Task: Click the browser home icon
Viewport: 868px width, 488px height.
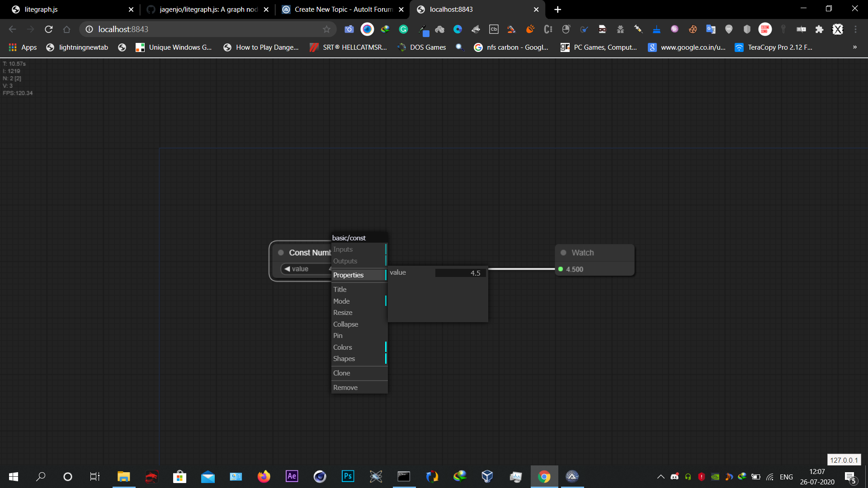Action: coord(67,29)
